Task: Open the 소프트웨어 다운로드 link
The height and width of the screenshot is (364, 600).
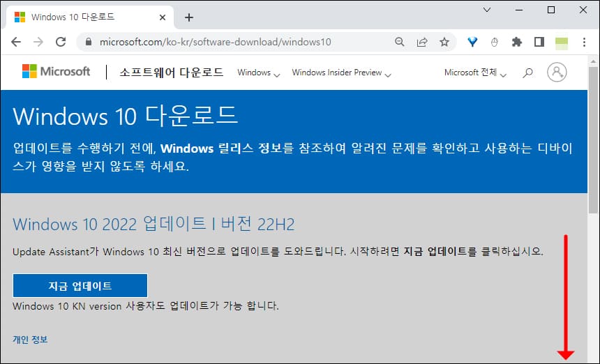Action: pyautogui.click(x=172, y=73)
